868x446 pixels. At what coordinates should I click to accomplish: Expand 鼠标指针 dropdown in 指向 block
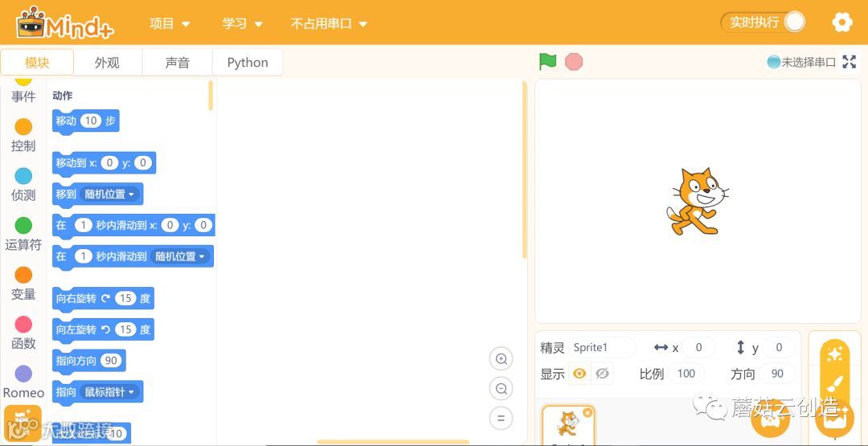coord(109,392)
